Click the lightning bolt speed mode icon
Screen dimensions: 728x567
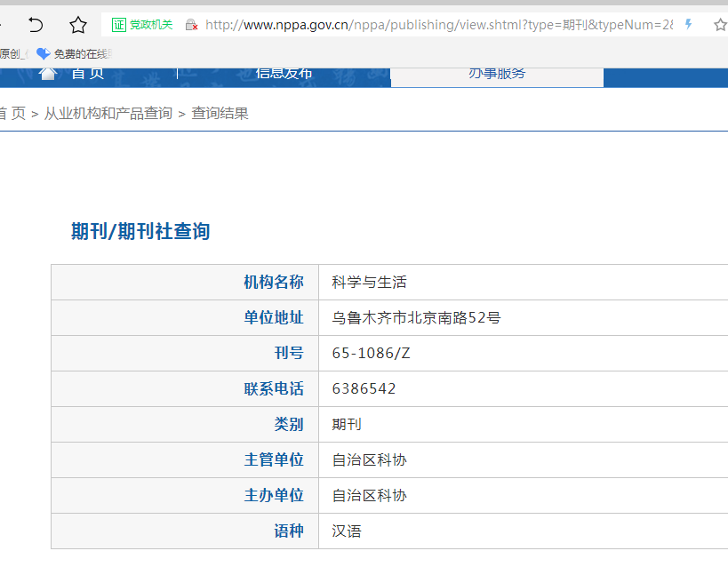[688, 25]
